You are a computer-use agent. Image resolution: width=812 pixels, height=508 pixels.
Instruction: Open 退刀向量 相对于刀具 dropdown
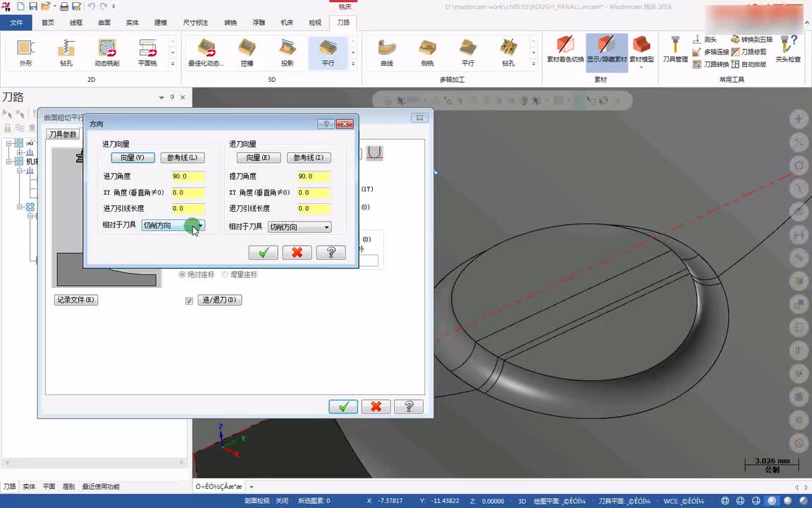[x=300, y=226]
